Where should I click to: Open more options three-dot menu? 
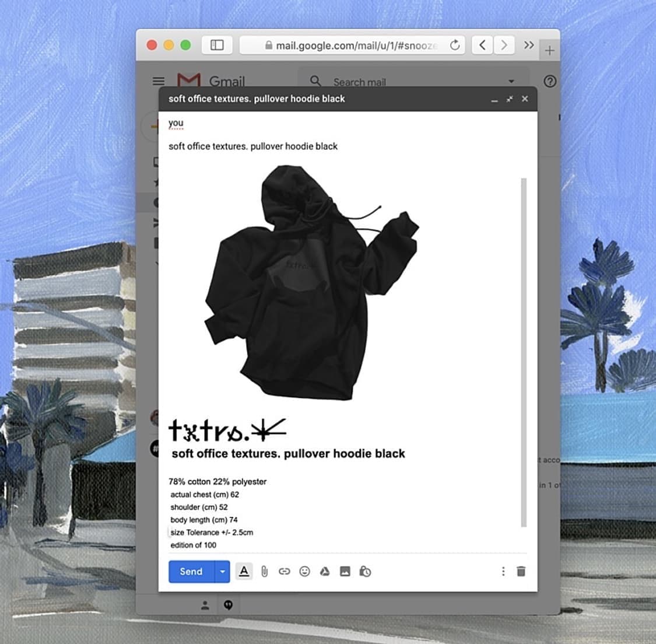[x=503, y=572]
